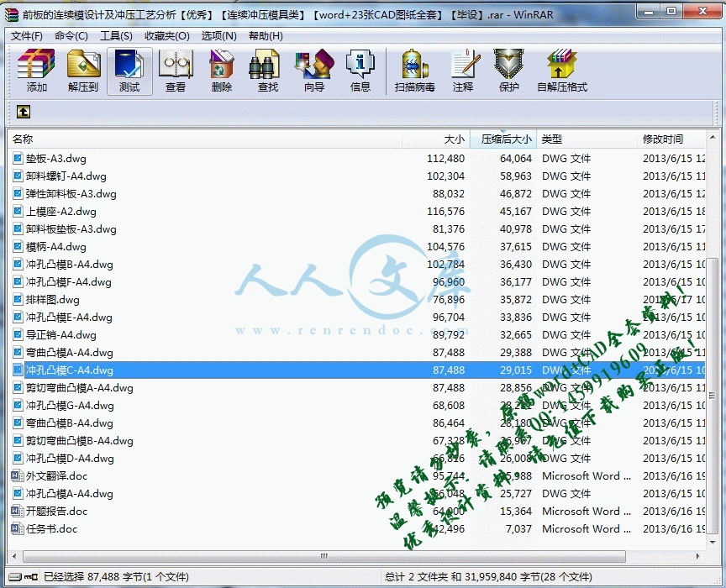Select the 任务书.doc Word file icon

click(x=17, y=528)
